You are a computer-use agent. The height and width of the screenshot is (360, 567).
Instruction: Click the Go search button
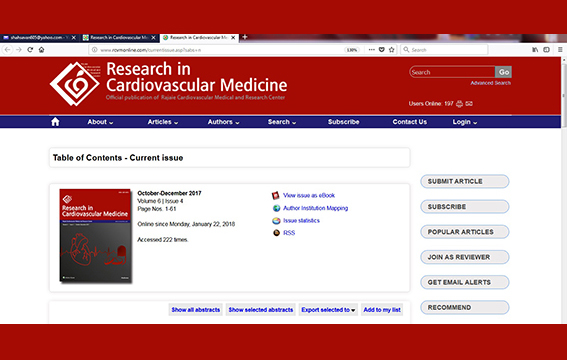[x=503, y=72]
